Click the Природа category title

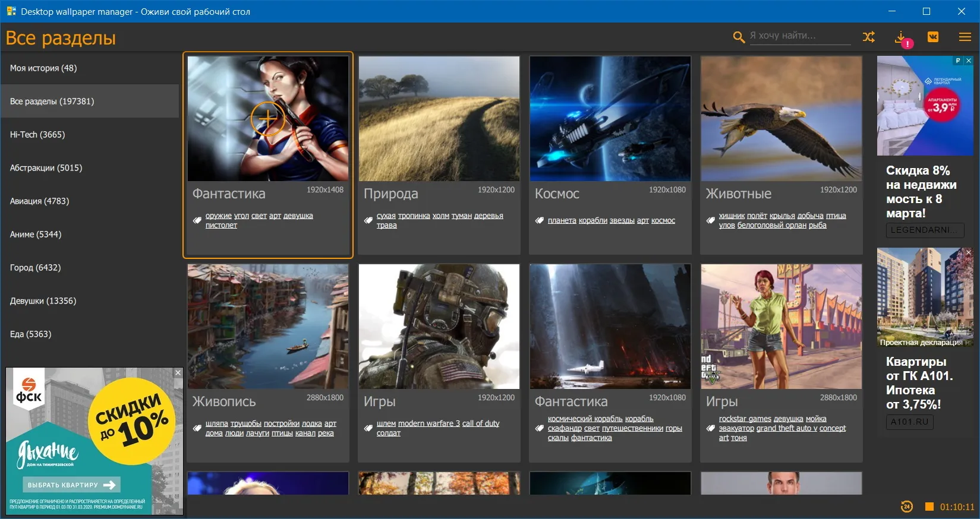[x=391, y=194]
